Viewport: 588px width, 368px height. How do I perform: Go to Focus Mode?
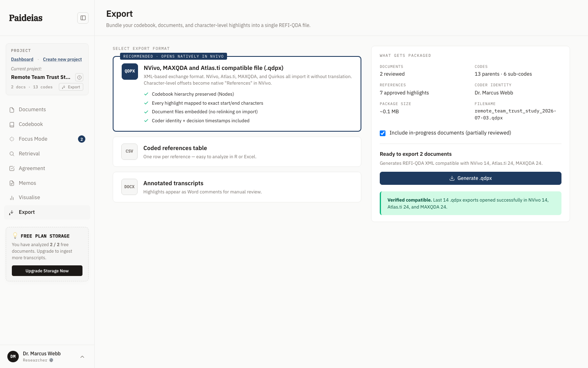point(47,139)
